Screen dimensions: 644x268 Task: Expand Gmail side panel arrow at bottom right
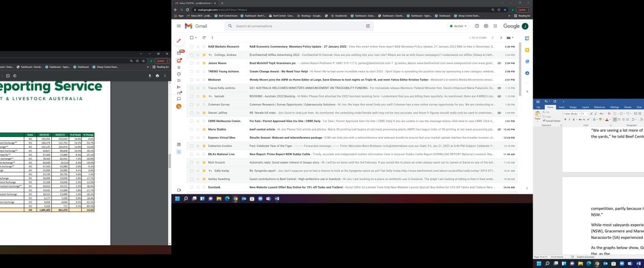[527, 188]
